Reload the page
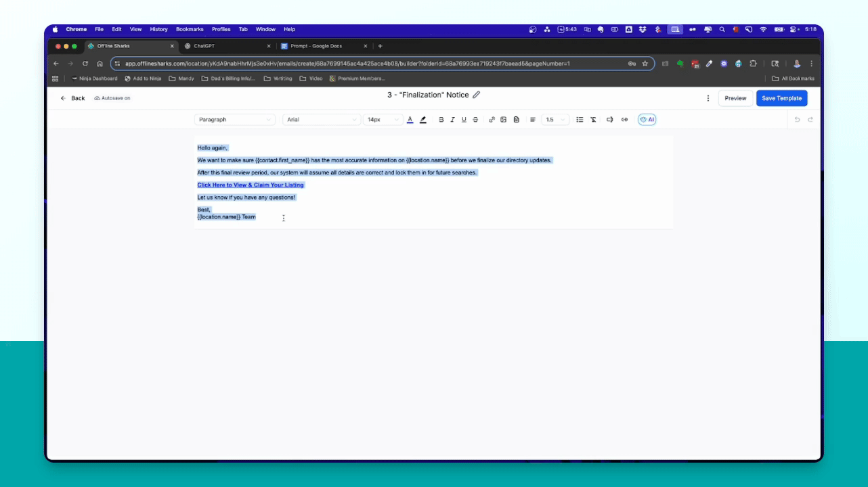This screenshot has height=487, width=868. (x=85, y=64)
